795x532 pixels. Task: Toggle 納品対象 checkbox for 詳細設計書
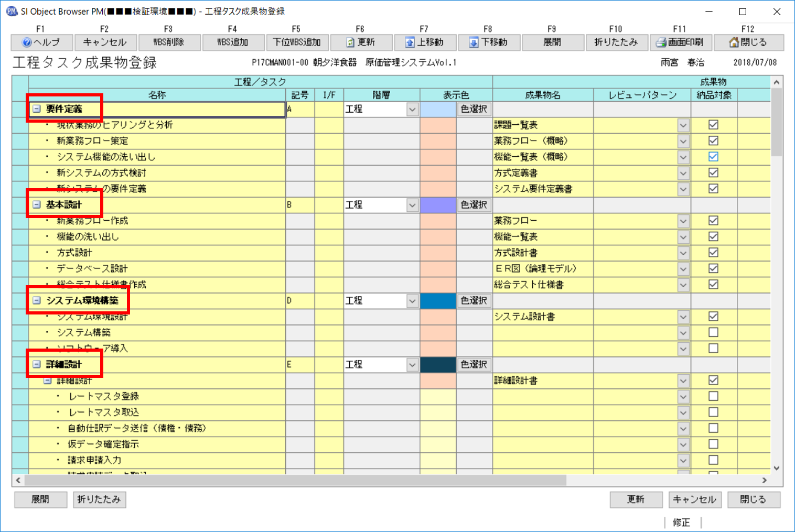pyautogui.click(x=713, y=381)
